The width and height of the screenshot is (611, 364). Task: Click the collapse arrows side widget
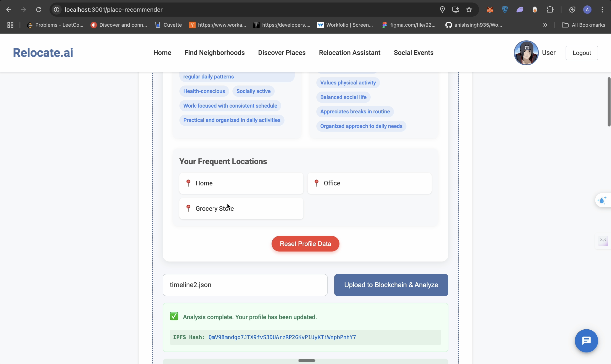603,241
